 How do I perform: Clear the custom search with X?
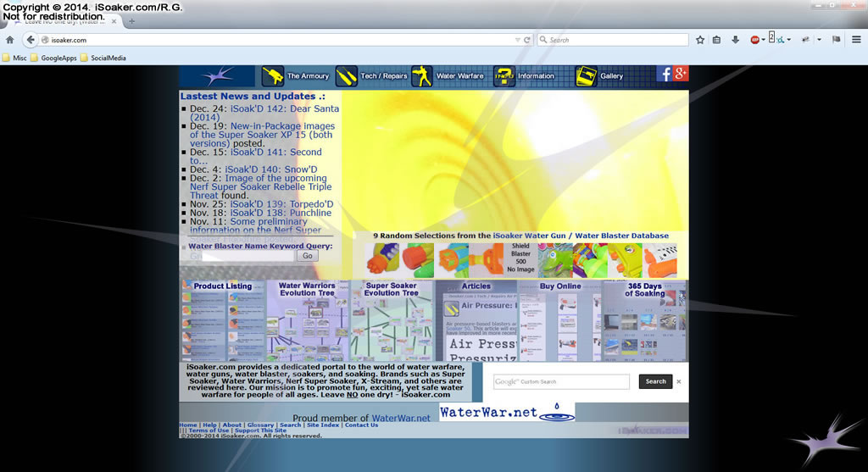pos(679,382)
